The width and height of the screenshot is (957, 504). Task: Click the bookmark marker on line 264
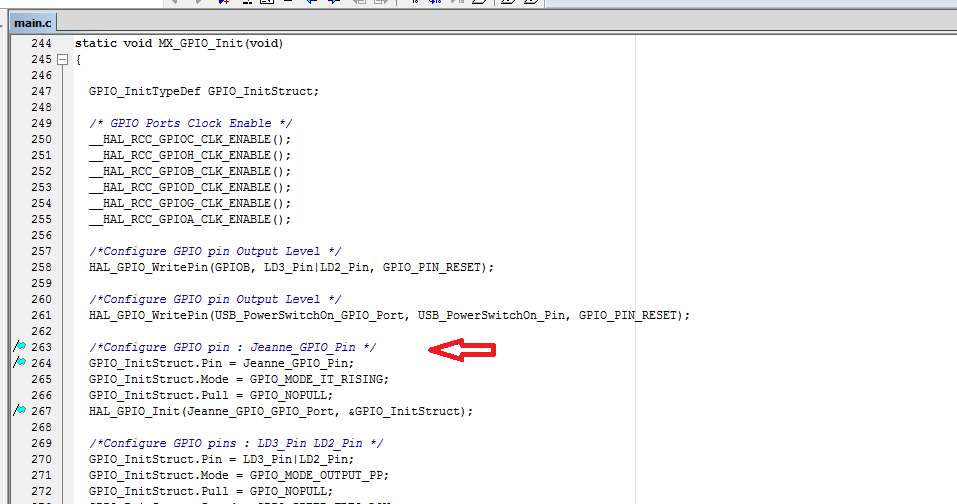point(20,362)
